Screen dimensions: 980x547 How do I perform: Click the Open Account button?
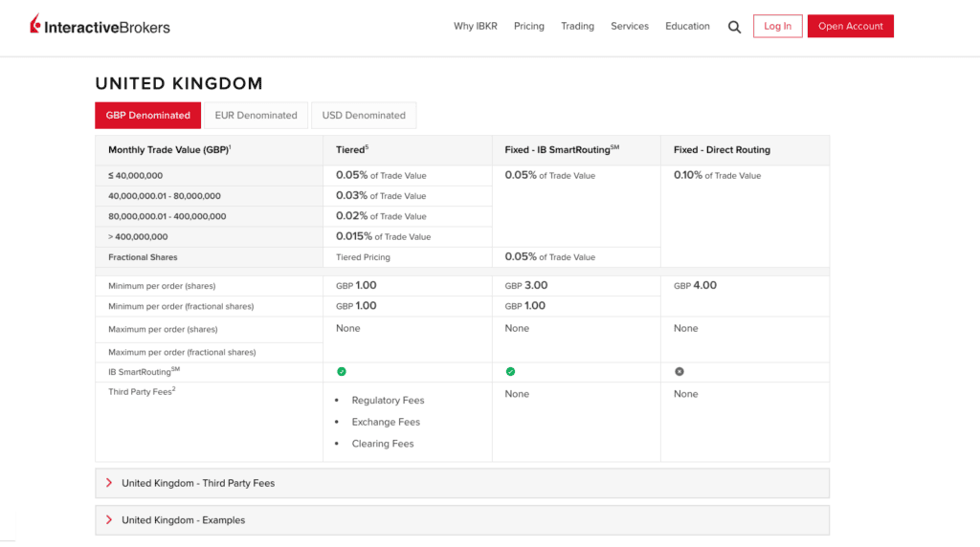[x=851, y=26]
